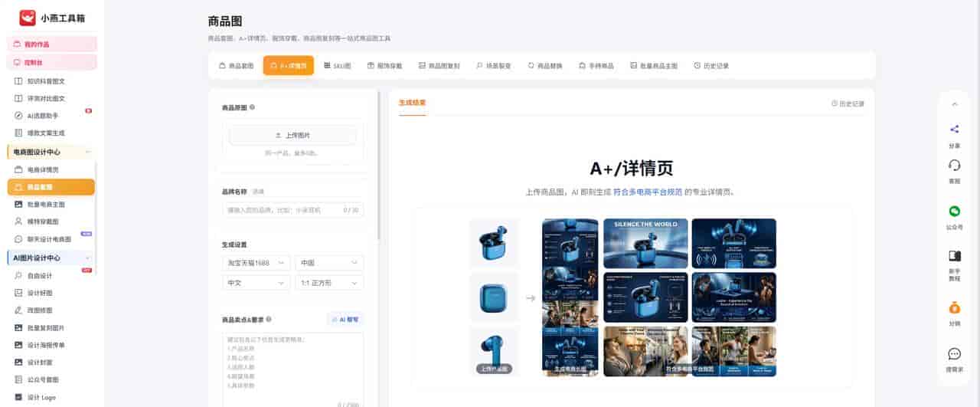
Task: Click the 爆款文案生成 sidebar icon
Action: 19,133
